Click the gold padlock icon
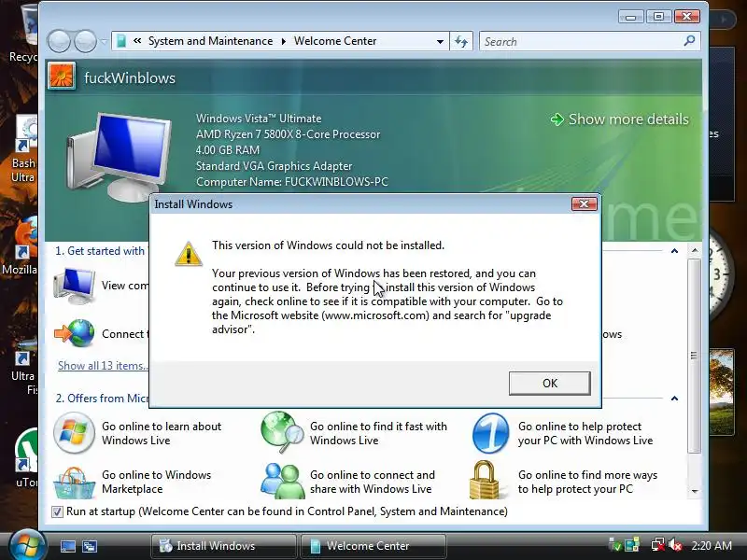This screenshot has width=747, height=560. 484,480
